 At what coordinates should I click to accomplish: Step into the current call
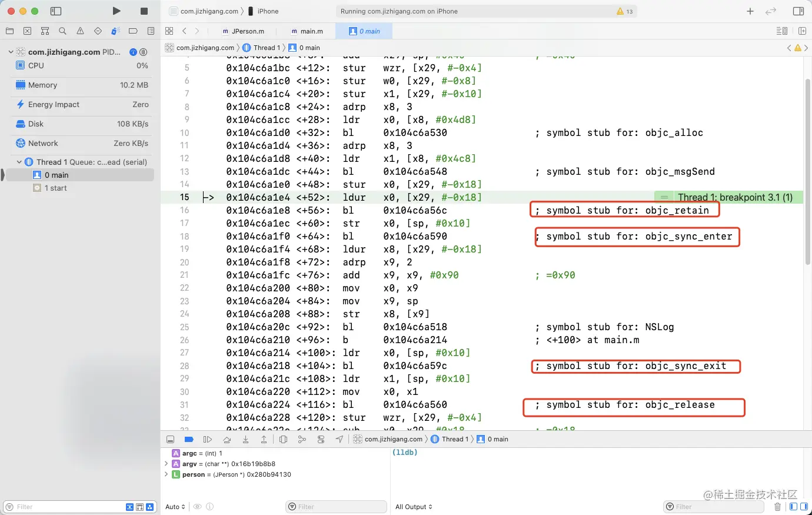coord(245,439)
